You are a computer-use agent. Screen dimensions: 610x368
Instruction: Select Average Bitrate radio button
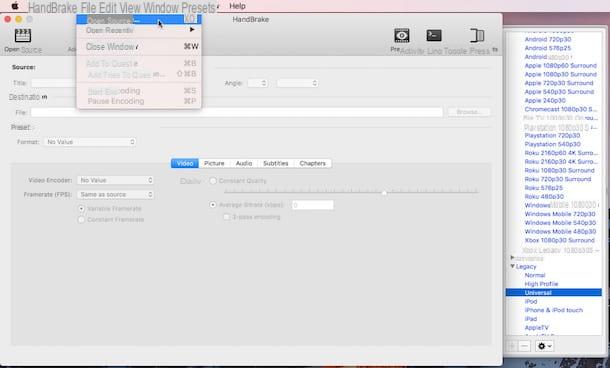(x=213, y=205)
